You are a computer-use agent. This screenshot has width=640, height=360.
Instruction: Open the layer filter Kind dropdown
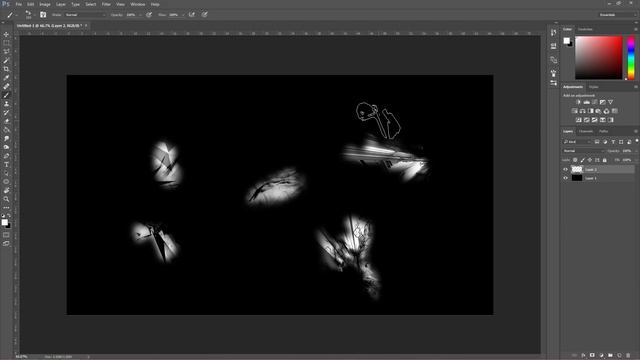(577, 142)
